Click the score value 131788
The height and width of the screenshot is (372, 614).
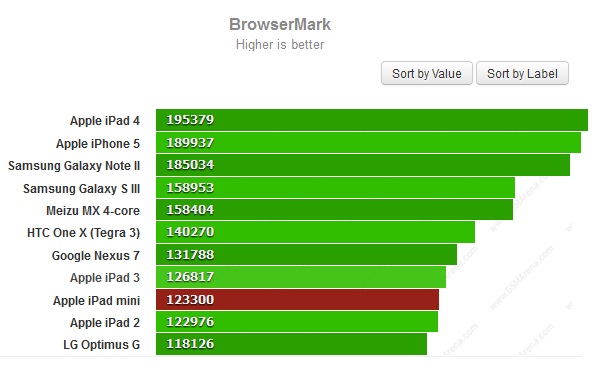pyautogui.click(x=190, y=255)
